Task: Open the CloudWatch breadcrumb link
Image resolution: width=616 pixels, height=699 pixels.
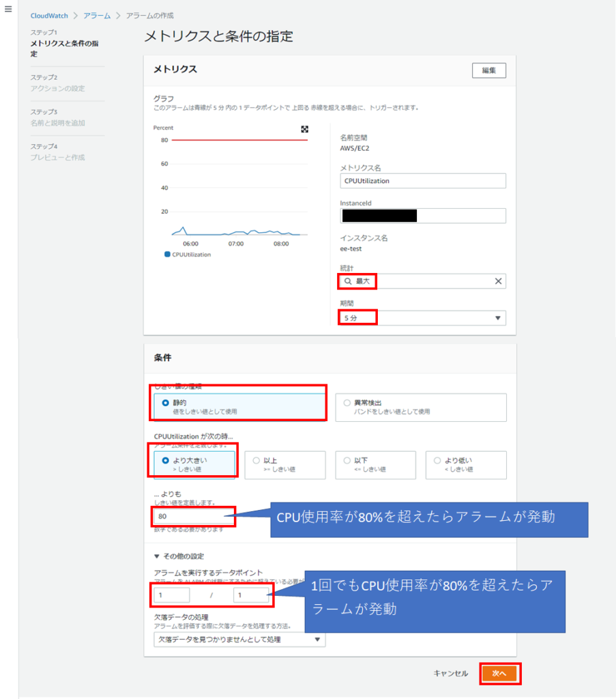Action: [x=49, y=16]
